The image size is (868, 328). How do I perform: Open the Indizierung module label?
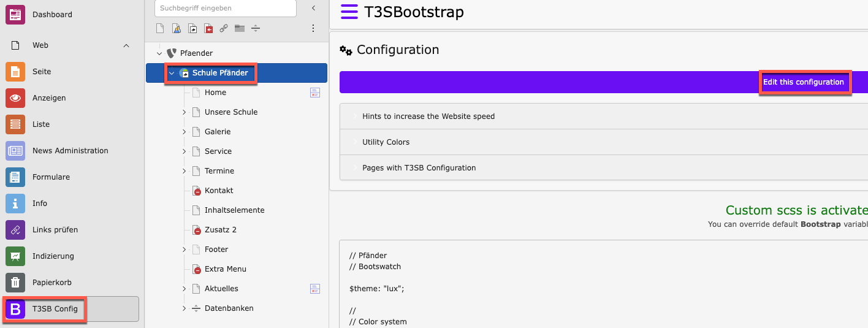tap(53, 256)
